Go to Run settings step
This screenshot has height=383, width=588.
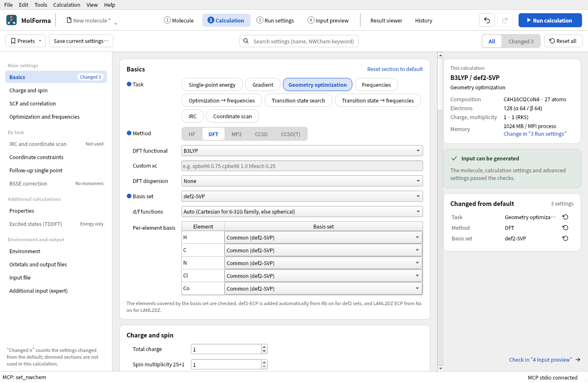pos(275,20)
